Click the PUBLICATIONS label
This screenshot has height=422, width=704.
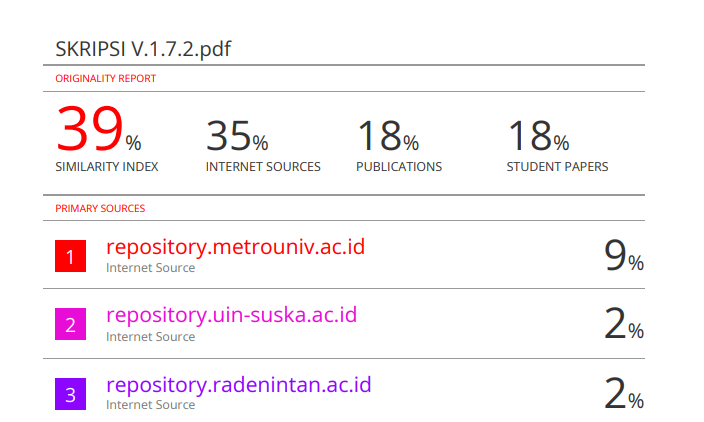point(399,167)
